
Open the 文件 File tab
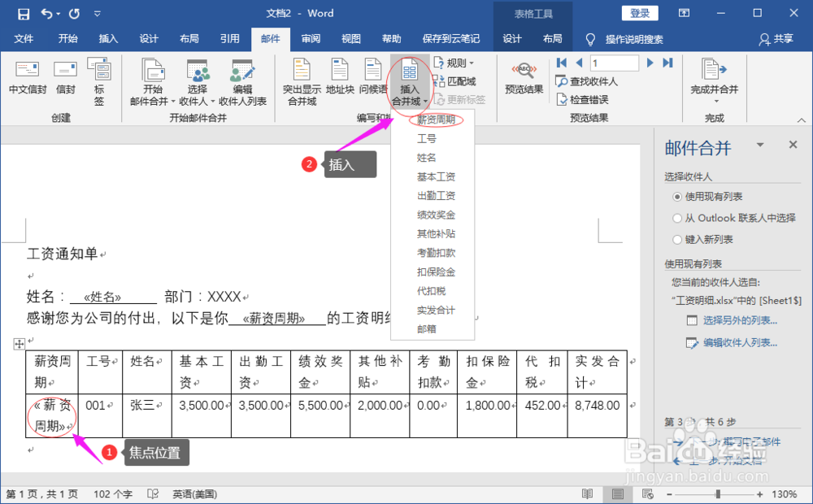click(24, 39)
